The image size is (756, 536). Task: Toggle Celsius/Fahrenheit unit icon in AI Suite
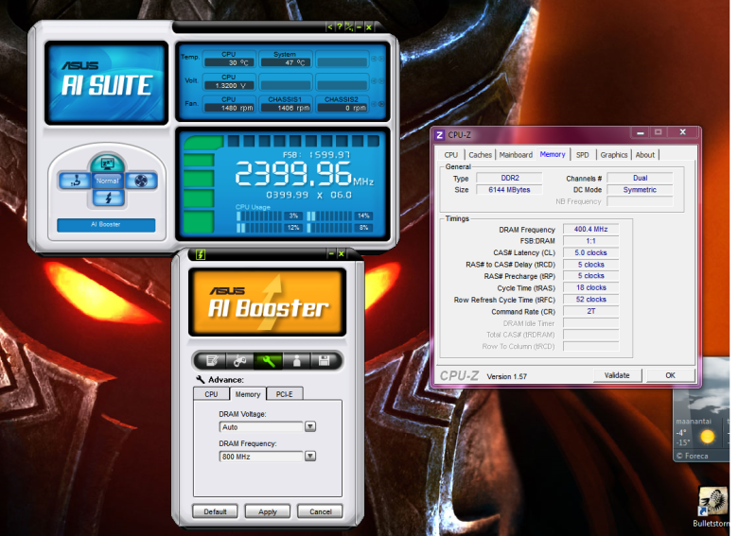coord(349,27)
